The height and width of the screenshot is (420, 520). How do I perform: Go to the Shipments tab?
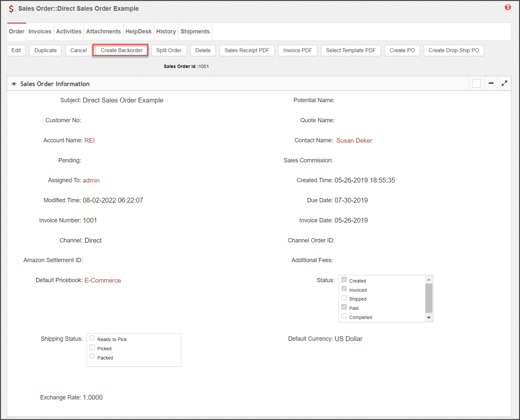[x=195, y=32]
